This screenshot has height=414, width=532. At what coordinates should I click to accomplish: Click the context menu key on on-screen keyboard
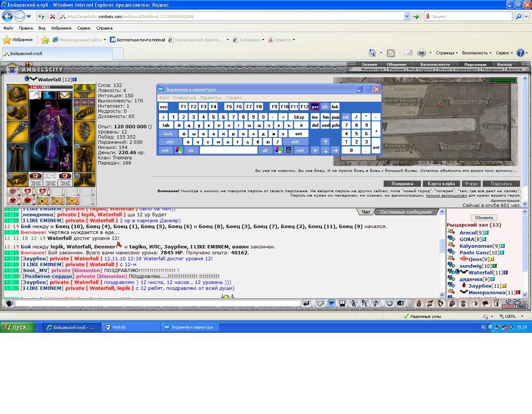tap(288, 150)
